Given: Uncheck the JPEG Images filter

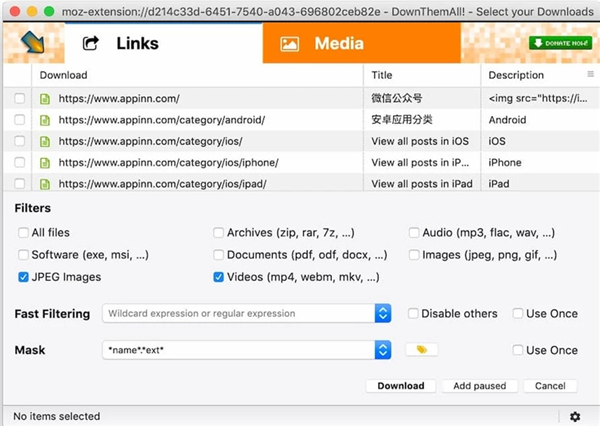Looking at the screenshot, I should (23, 277).
